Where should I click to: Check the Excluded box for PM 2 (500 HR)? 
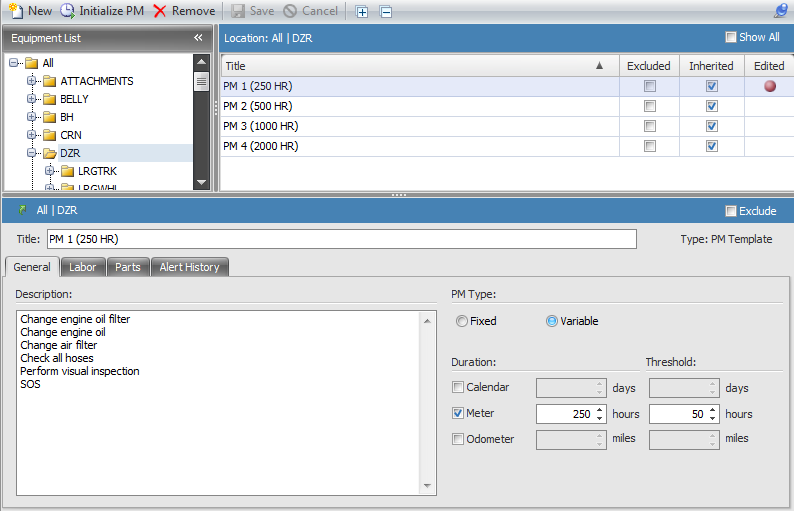650,106
